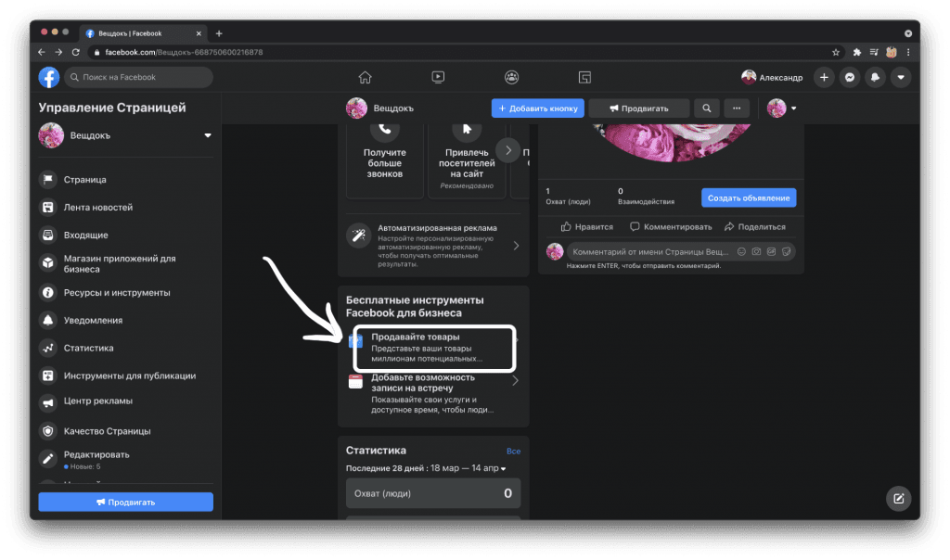Open the three-dot more options button
The width and height of the screenshot is (950, 560).
tap(737, 108)
